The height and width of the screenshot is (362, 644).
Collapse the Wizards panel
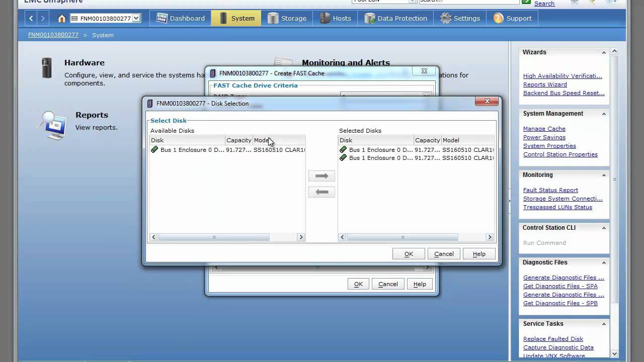pos(604,52)
